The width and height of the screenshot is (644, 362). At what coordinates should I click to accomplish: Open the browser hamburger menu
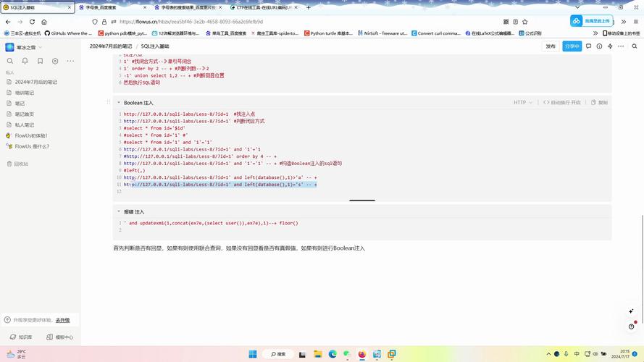click(x=635, y=22)
